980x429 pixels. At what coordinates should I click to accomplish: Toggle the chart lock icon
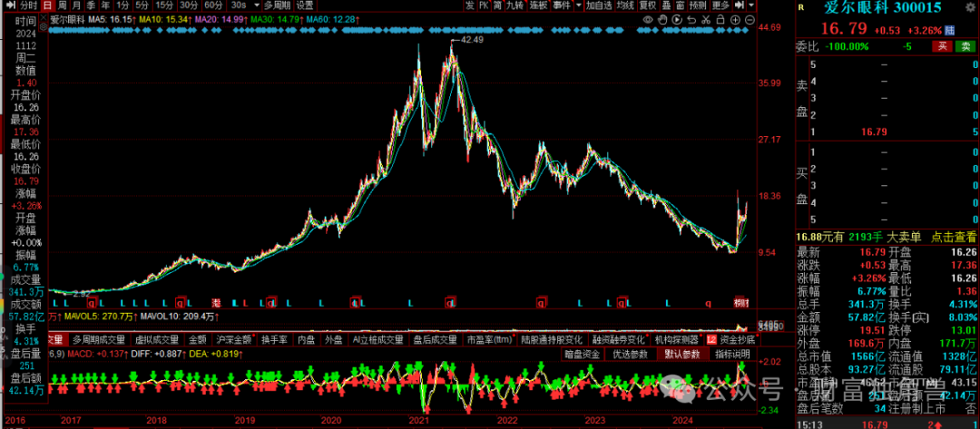point(720,20)
